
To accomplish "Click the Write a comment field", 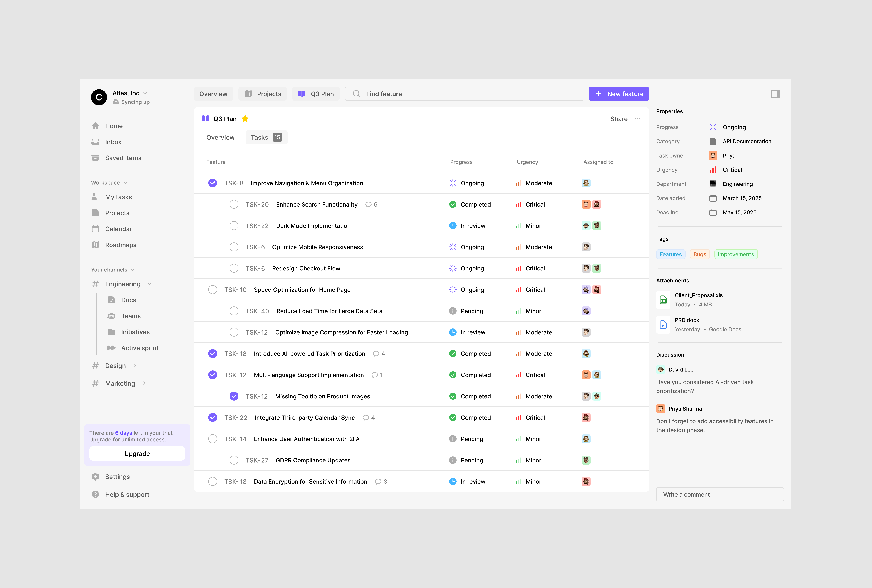I will 720,495.
